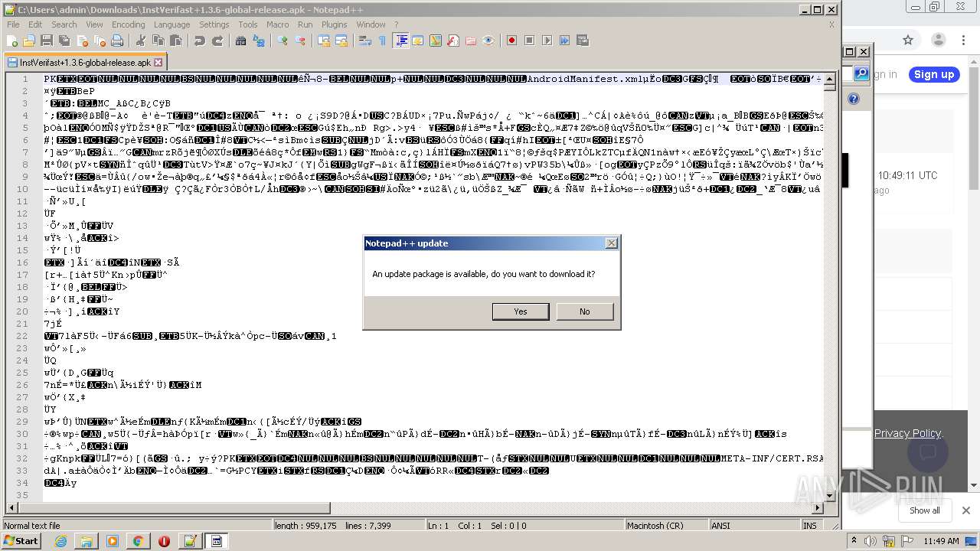Image resolution: width=980 pixels, height=551 pixels.
Task: Open the View menu
Action: point(94,24)
